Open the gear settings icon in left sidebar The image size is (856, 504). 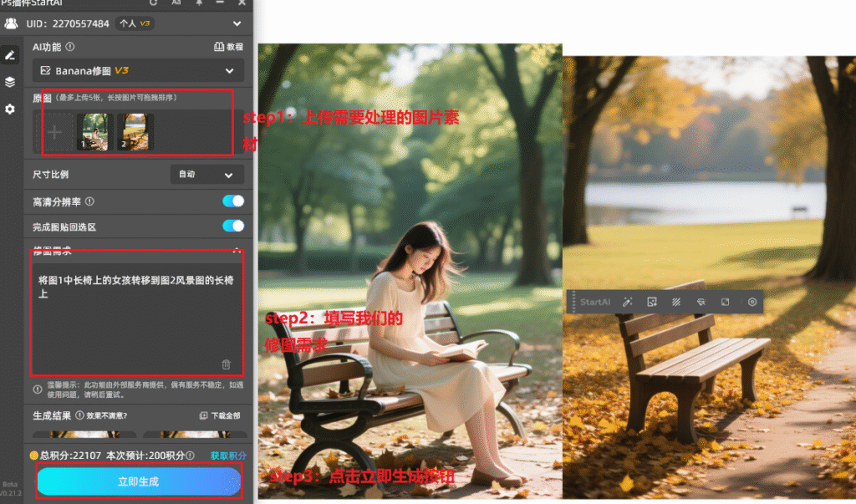[10, 109]
